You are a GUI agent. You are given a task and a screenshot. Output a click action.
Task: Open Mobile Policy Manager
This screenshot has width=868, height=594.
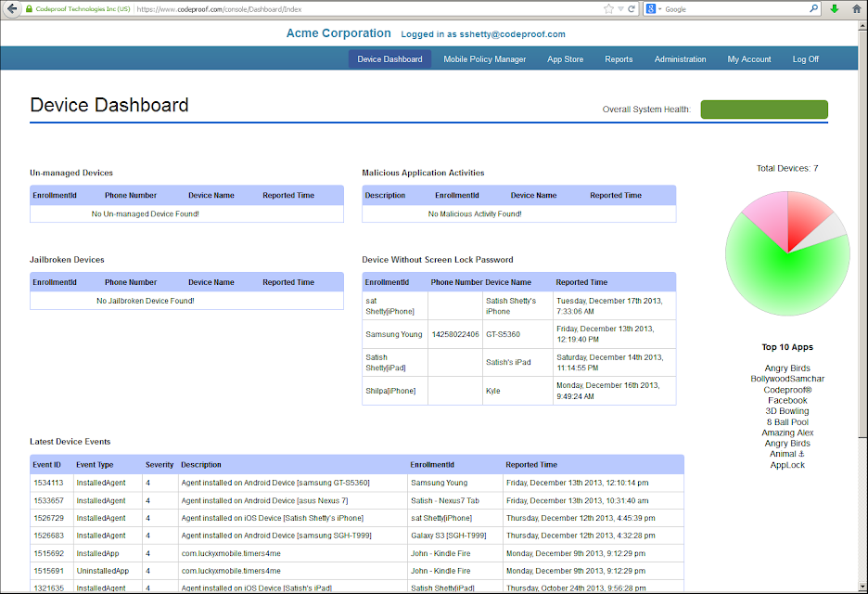coord(484,59)
